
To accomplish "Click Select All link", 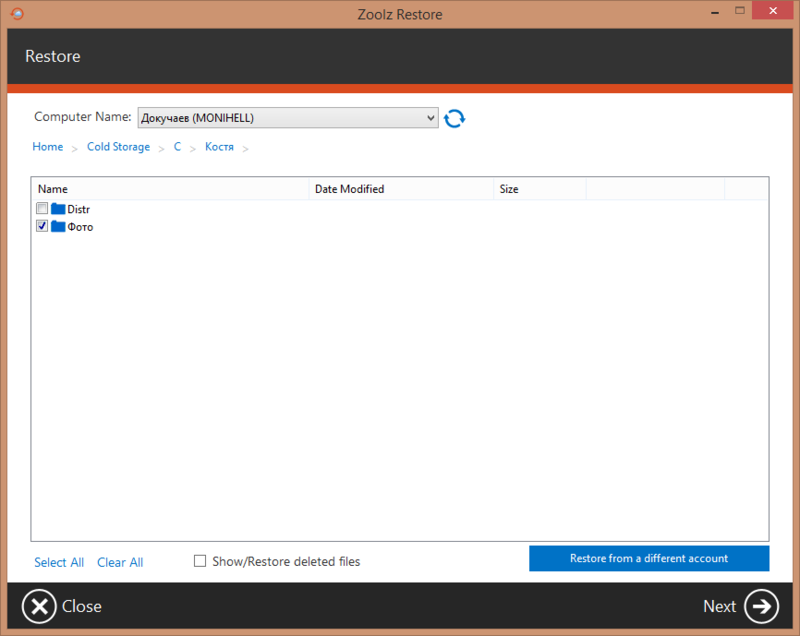I will (x=59, y=562).
